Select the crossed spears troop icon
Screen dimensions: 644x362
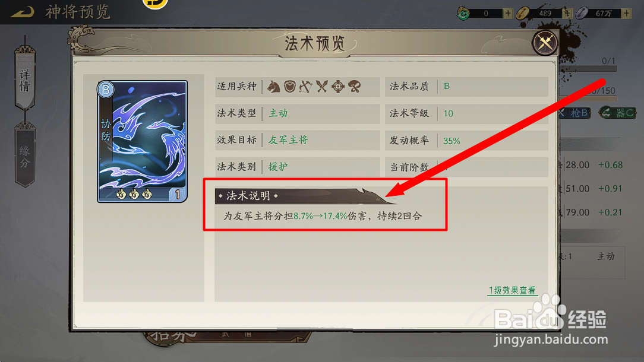tap(321, 87)
